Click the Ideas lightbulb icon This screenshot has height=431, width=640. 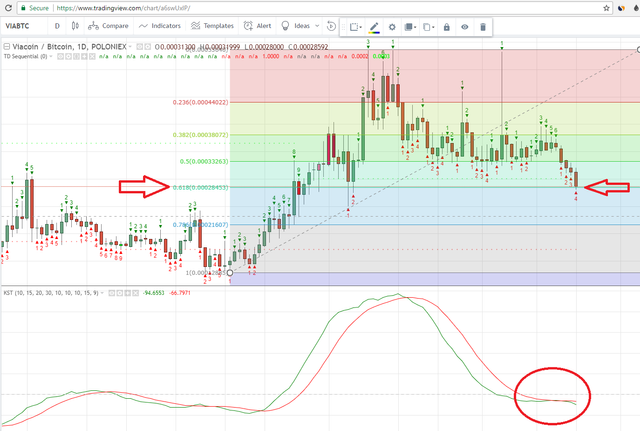click(x=285, y=26)
